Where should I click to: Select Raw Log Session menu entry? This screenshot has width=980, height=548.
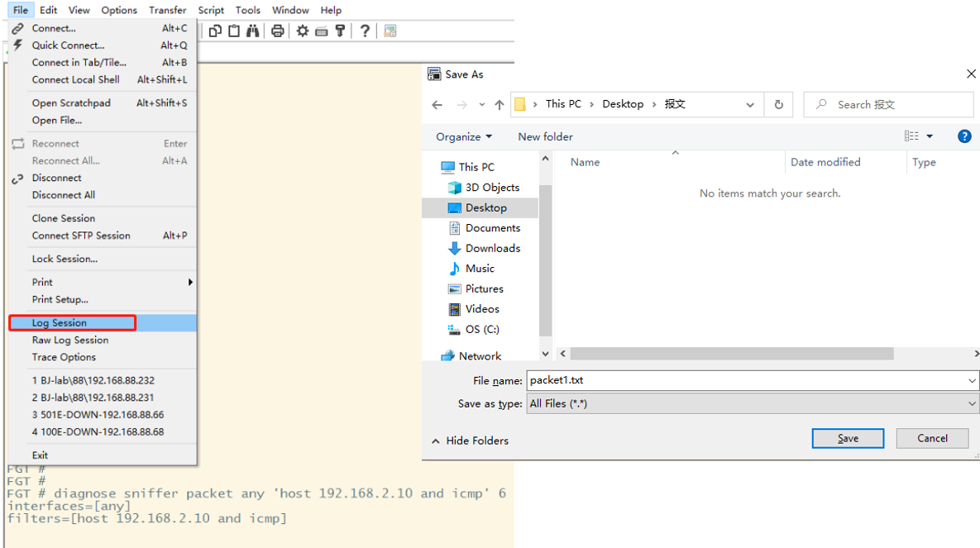click(70, 340)
